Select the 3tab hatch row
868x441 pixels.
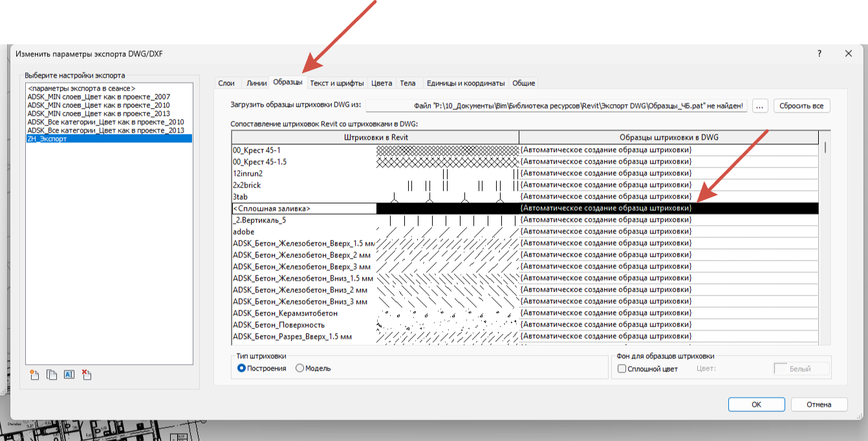[525, 197]
